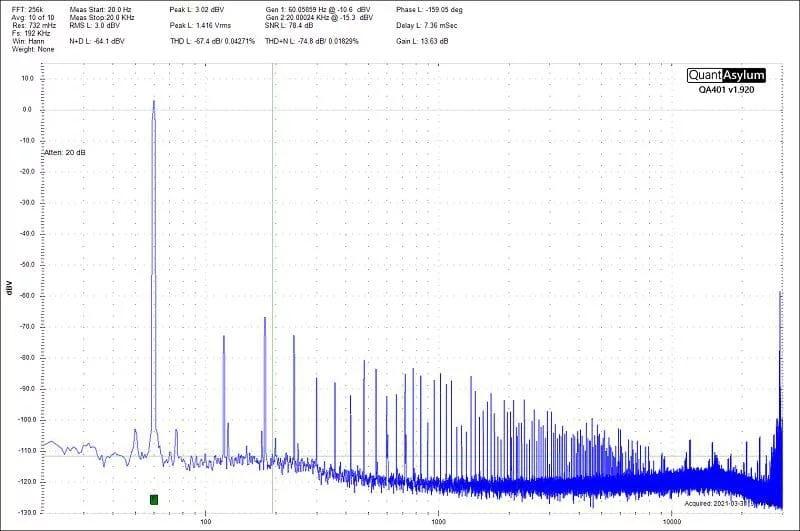
Task: Click the 'Fs: 192 KHz' readout
Action: 31,33
